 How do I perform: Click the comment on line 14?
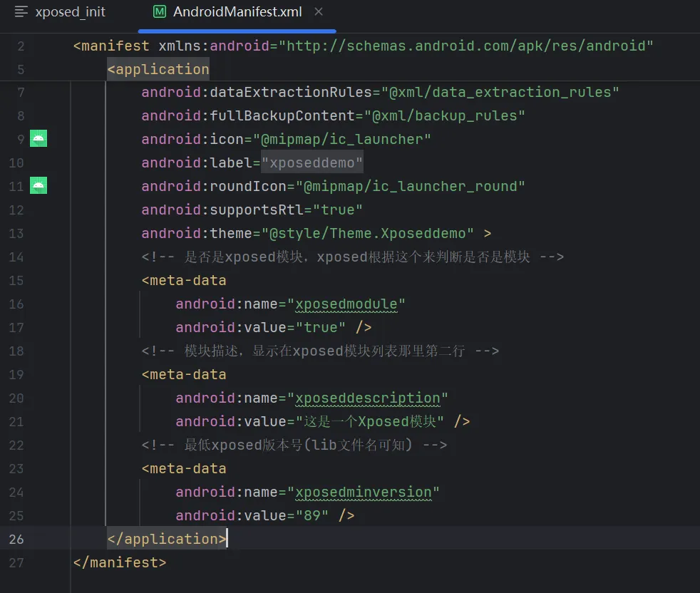click(x=353, y=257)
